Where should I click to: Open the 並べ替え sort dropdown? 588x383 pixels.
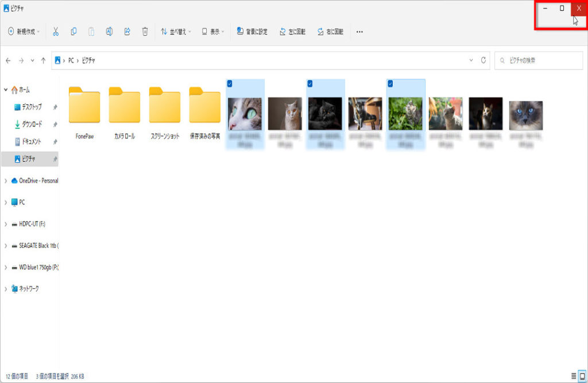[x=176, y=32]
